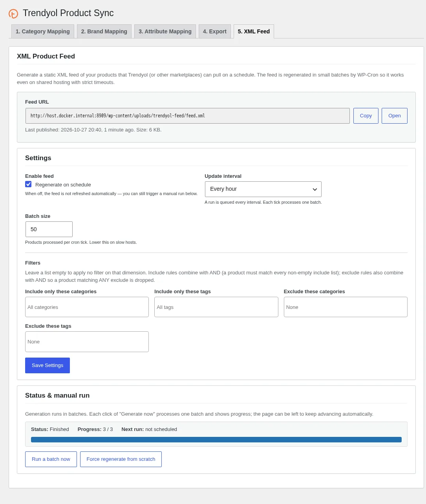Image resolution: width=426 pixels, height=504 pixels.
Task: Expand the Update interval dropdown
Action: [263, 189]
